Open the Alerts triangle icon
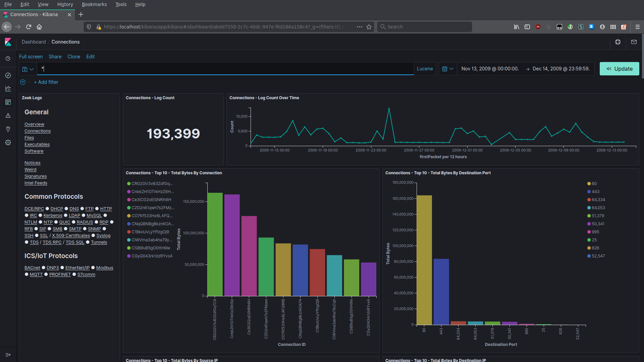The height and width of the screenshot is (362, 644). (x=8, y=116)
